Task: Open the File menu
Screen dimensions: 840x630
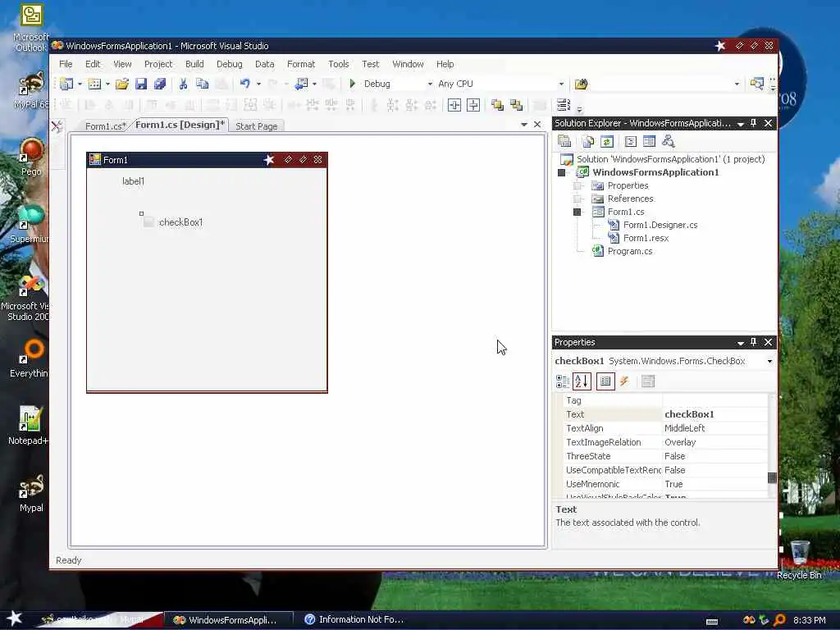Action: pos(66,64)
